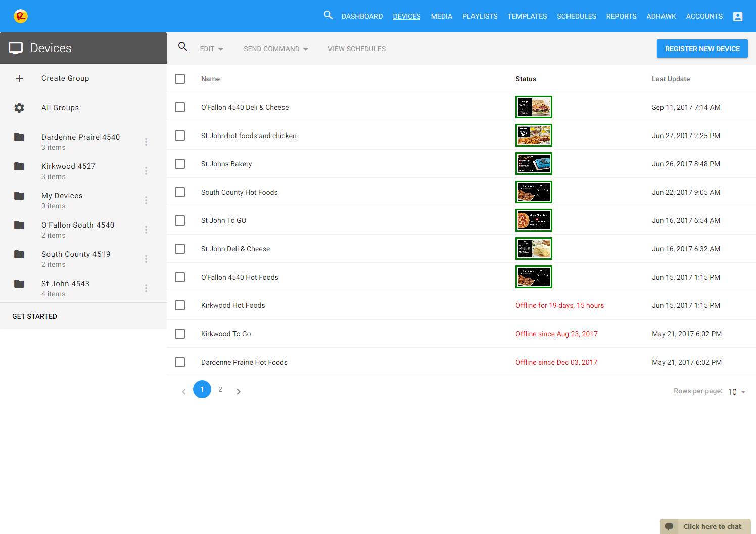Image resolution: width=756 pixels, height=534 pixels.
Task: Click the Kirkwood Hot Foods device name
Action: (233, 305)
